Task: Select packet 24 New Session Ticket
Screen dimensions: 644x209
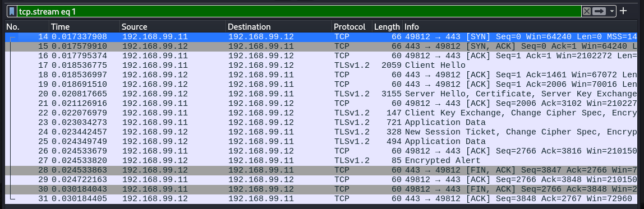Action: point(321,132)
